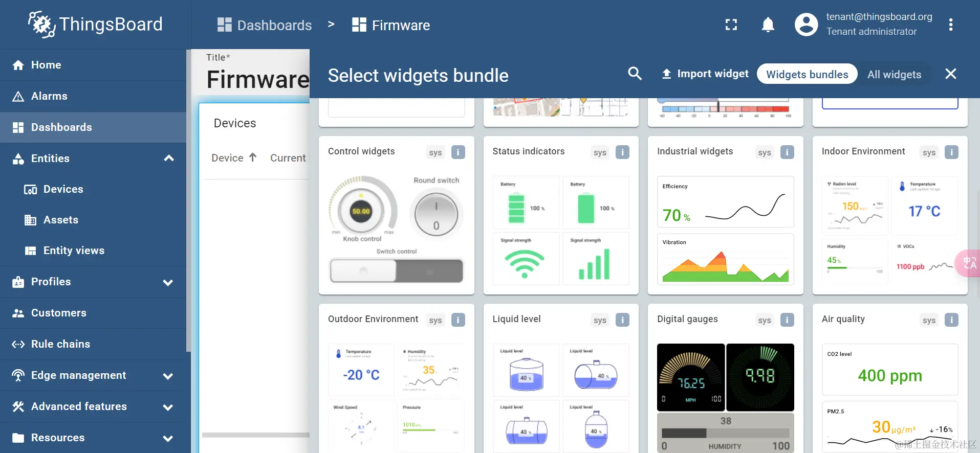This screenshot has width=980, height=453.
Task: Click the Devices widget title
Action: [x=235, y=123]
